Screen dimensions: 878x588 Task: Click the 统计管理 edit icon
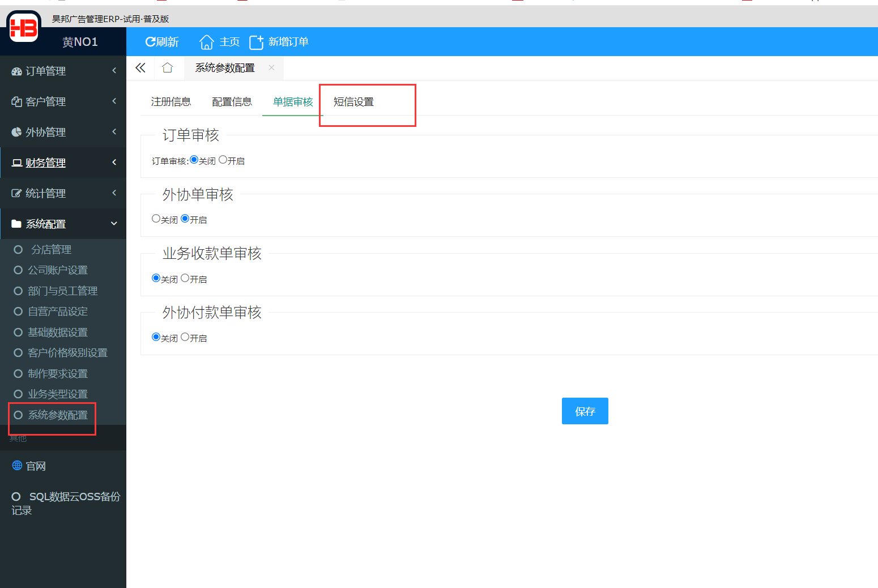[16, 194]
